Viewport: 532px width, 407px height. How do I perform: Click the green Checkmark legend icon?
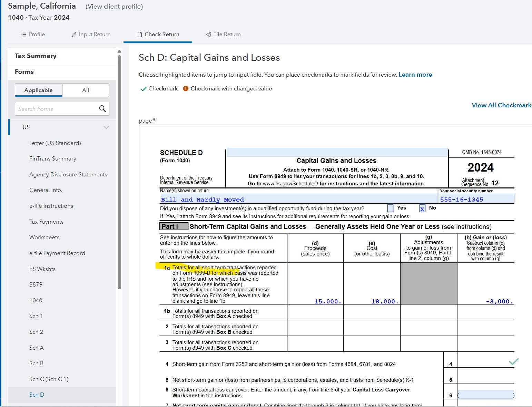144,89
